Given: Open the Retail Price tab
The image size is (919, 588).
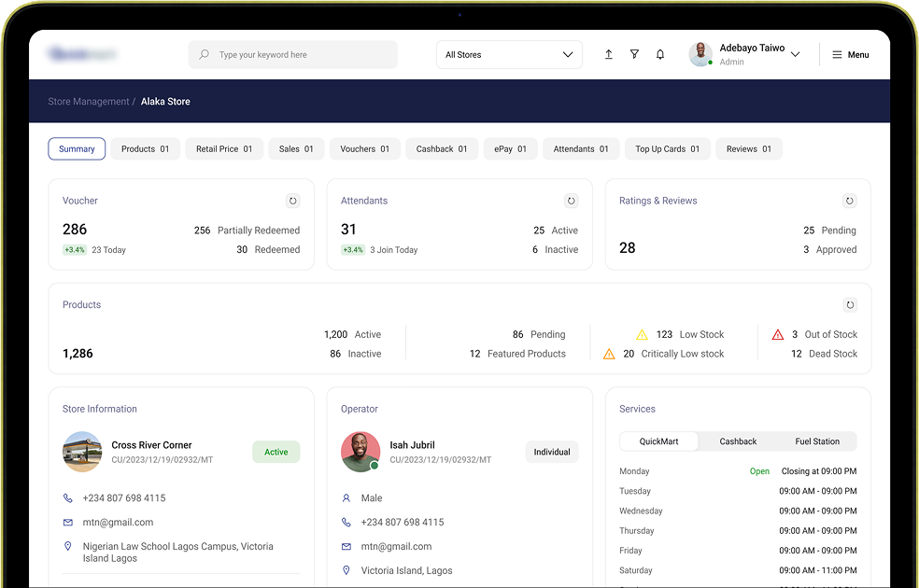Looking at the screenshot, I should point(224,148).
